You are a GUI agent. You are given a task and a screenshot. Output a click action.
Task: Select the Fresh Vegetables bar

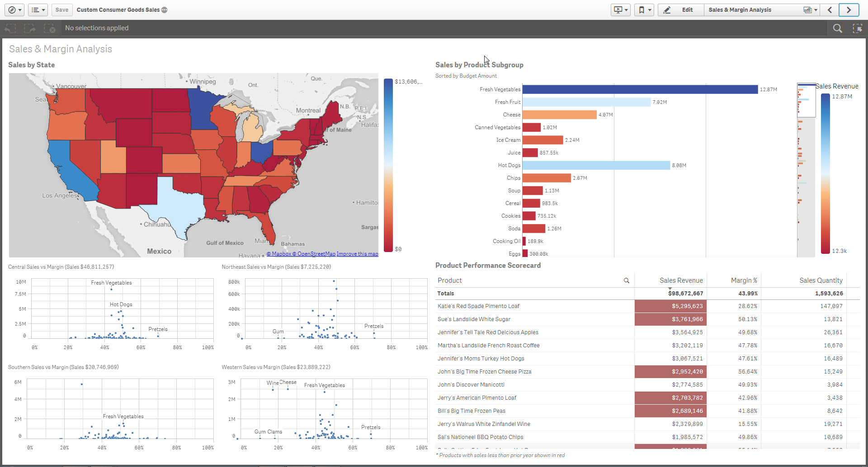click(x=640, y=89)
